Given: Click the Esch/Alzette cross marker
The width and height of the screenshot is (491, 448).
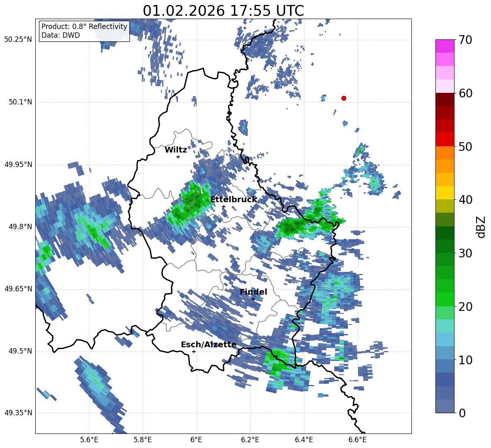Looking at the screenshot, I should (x=194, y=351).
